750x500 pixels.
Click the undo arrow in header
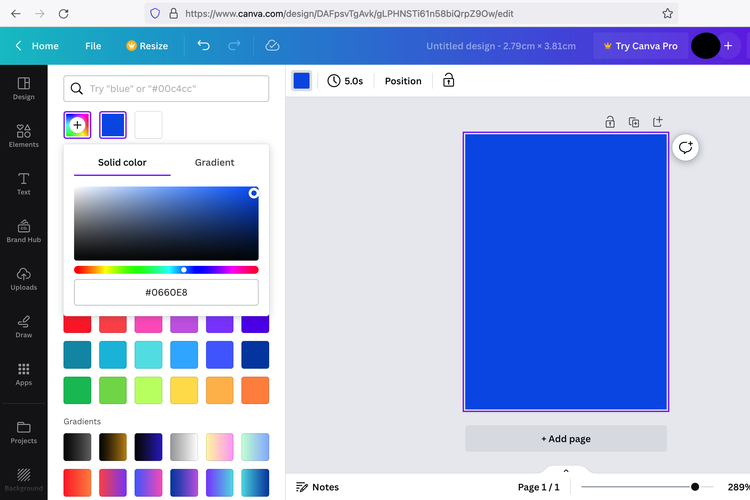(x=204, y=46)
